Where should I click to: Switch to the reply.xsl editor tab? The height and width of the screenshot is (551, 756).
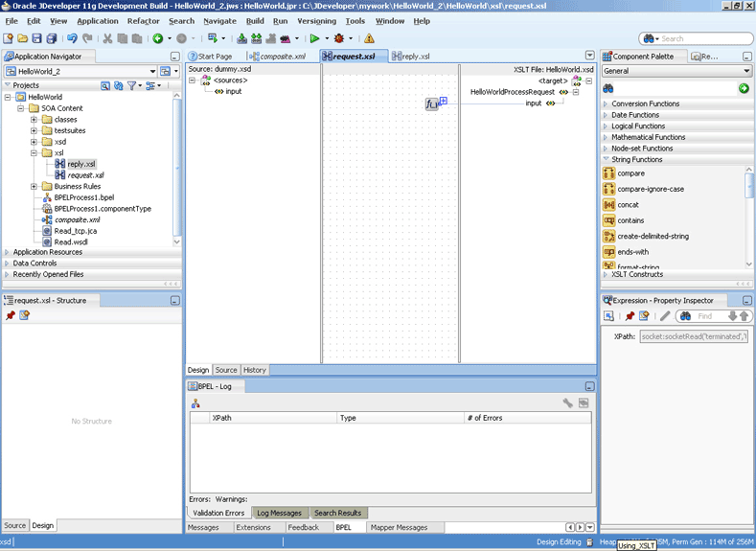click(x=411, y=57)
